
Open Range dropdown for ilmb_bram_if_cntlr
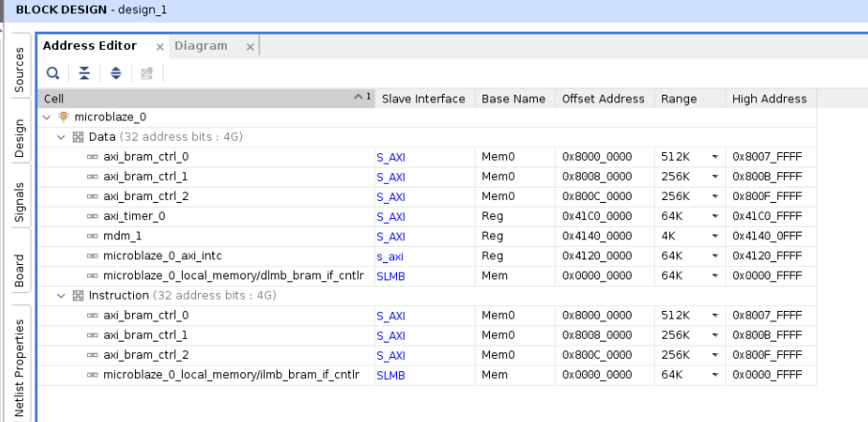(715, 375)
